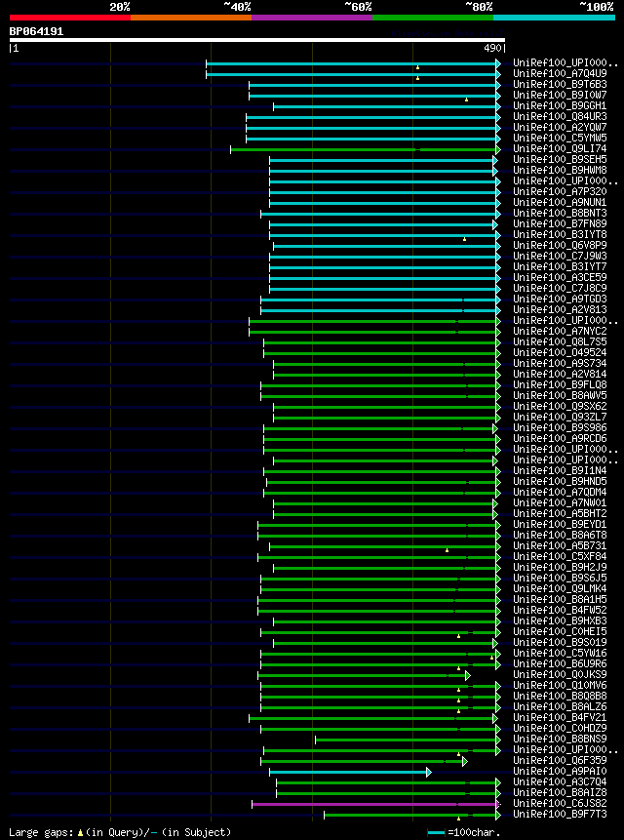624x840 pixels.
Task: Select label UniRef100_Q0JKS9
Action: [560, 674]
